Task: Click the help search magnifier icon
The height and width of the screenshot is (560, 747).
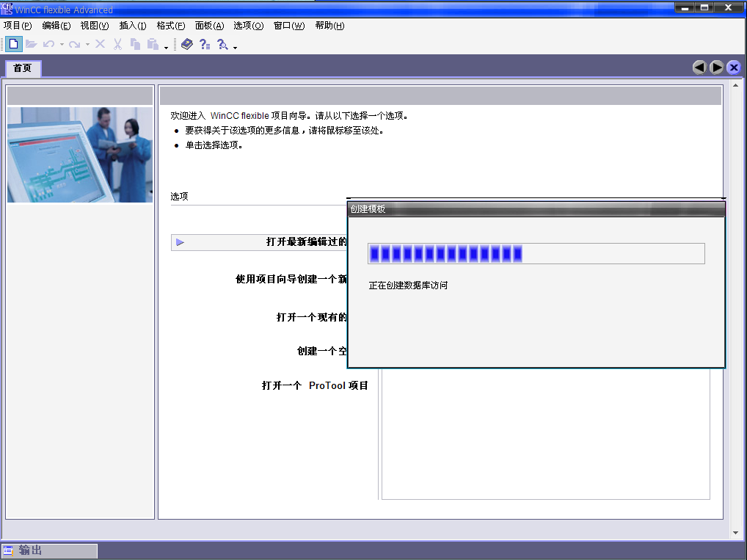Action: pos(223,44)
